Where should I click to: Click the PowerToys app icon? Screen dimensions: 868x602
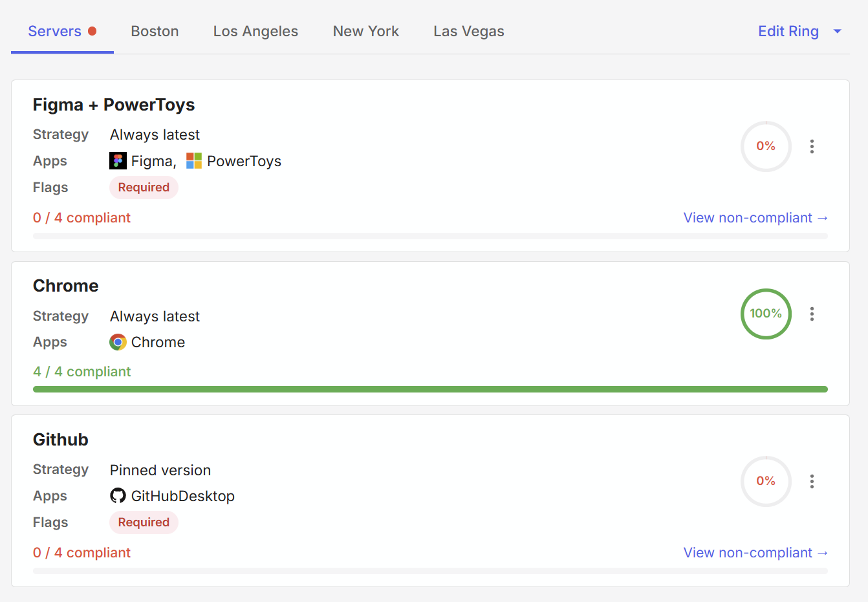194,161
